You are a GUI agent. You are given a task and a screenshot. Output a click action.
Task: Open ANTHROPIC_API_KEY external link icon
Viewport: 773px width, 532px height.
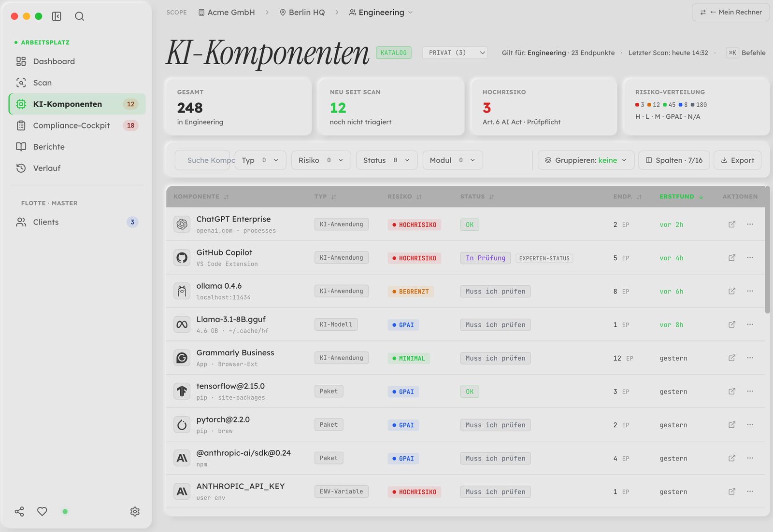(x=732, y=491)
